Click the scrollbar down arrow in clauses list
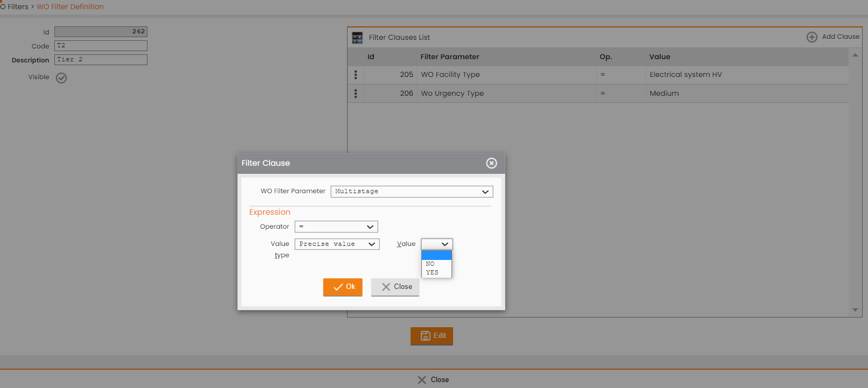The width and height of the screenshot is (868, 388). pyautogui.click(x=855, y=310)
